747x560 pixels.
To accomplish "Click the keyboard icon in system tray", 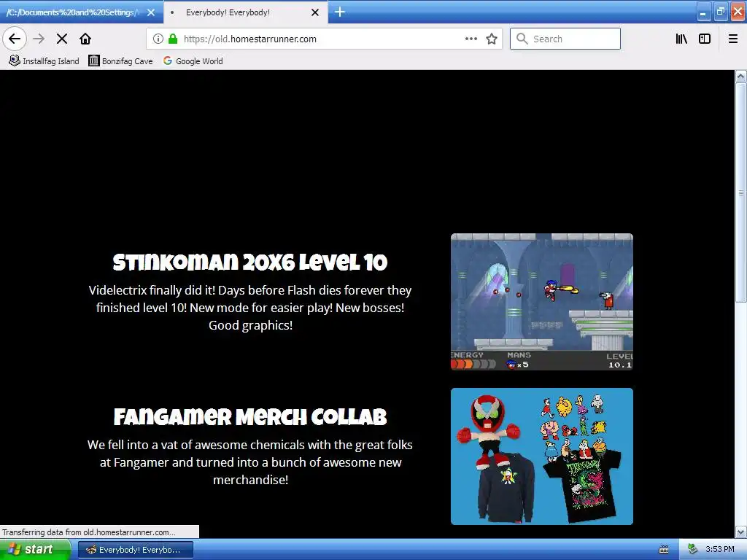I will 664,550.
